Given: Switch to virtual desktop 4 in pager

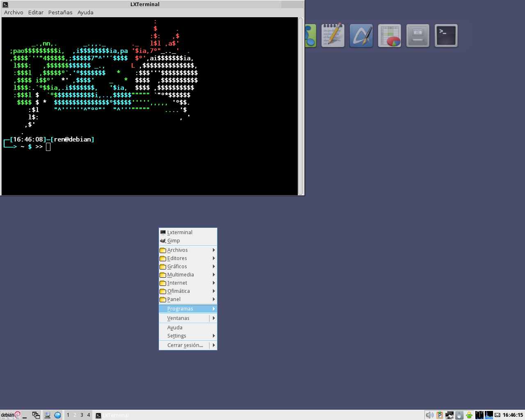Looking at the screenshot, I should click(89, 415).
